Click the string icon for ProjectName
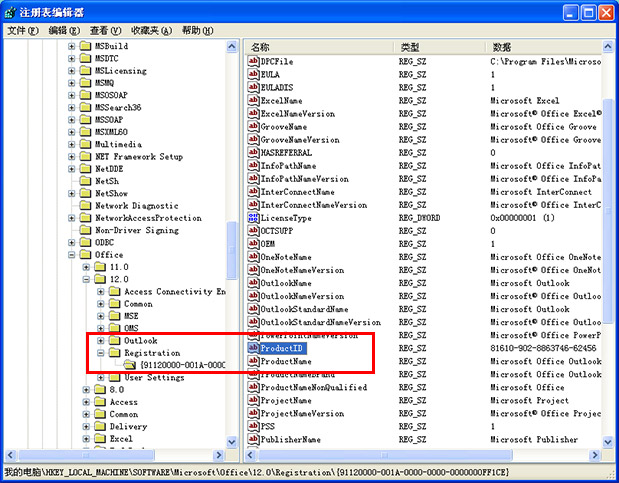 (253, 400)
